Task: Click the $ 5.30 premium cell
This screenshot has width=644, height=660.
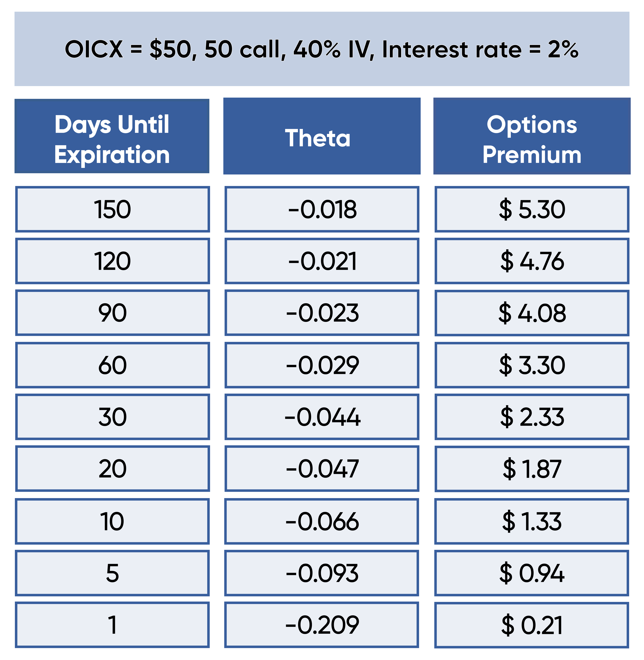Action: [532, 209]
